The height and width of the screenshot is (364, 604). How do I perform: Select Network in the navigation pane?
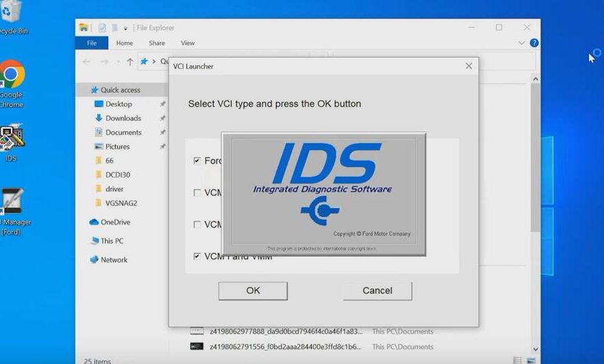(114, 260)
